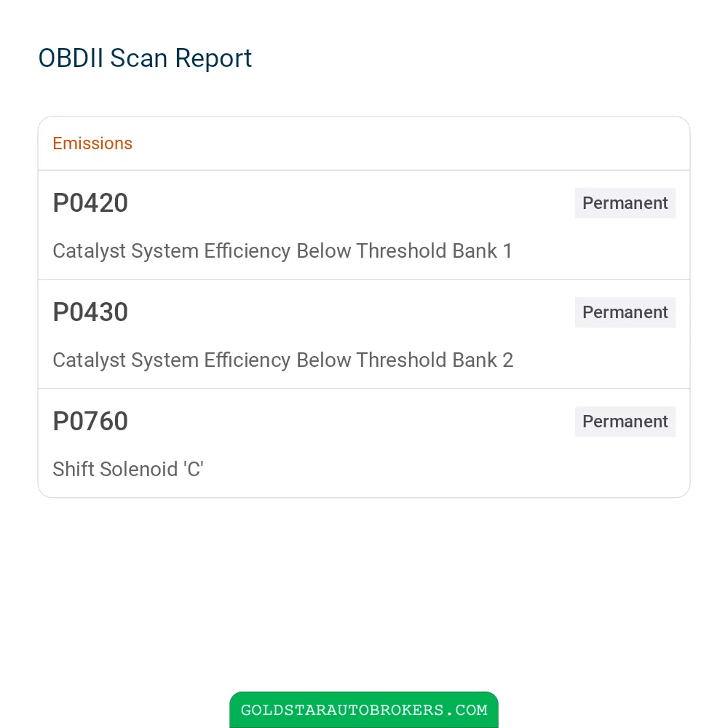The width and height of the screenshot is (728, 728).
Task: Click the Permanent badge beside P0760
Action: [625, 421]
